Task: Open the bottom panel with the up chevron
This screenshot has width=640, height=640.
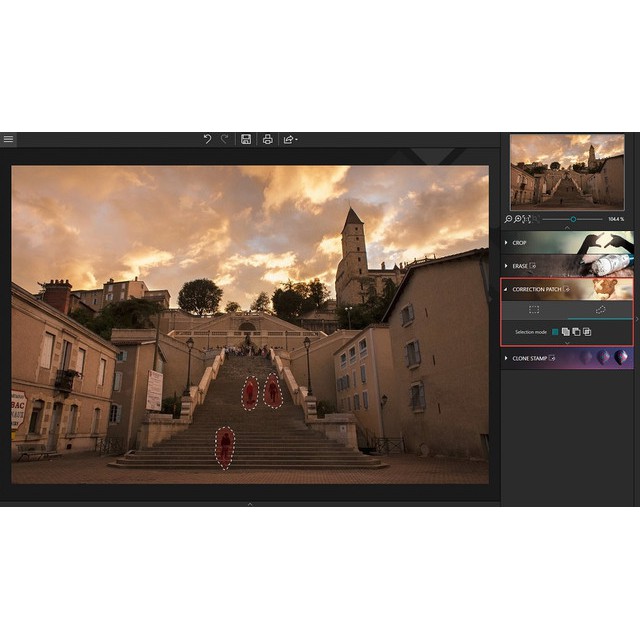Action: click(x=250, y=504)
